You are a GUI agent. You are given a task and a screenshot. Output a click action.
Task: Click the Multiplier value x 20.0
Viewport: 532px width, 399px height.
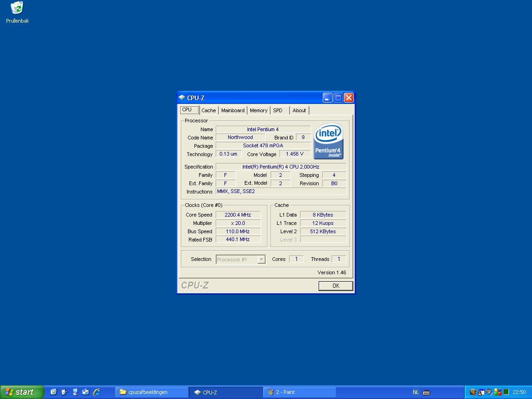coord(238,223)
